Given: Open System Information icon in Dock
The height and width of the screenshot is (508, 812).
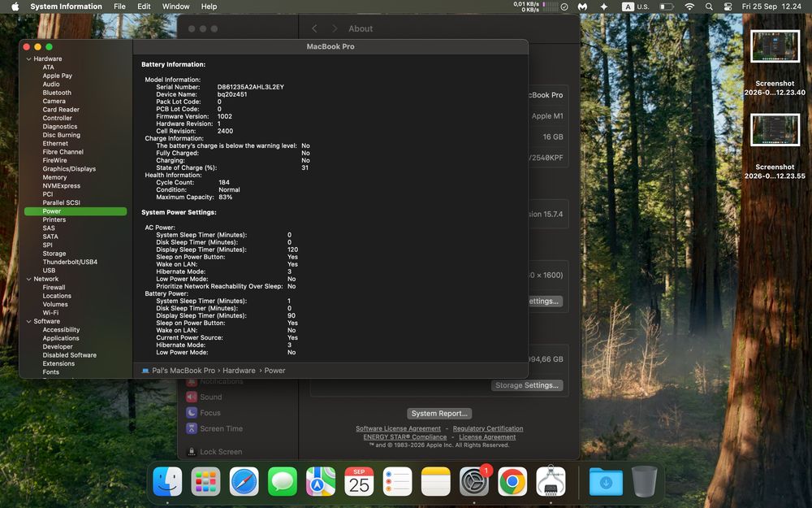Looking at the screenshot, I should tap(551, 481).
